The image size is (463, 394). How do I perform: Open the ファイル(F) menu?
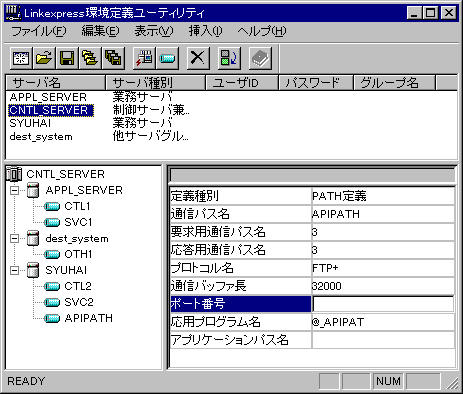[39, 31]
